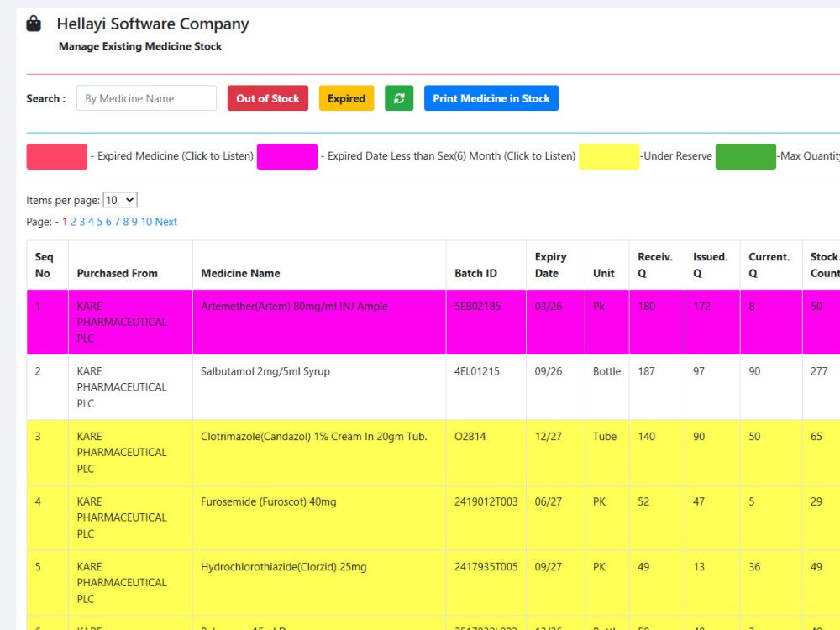Screen dimensions: 840x630
Task: Open the Items per page dropdown
Action: [120, 200]
